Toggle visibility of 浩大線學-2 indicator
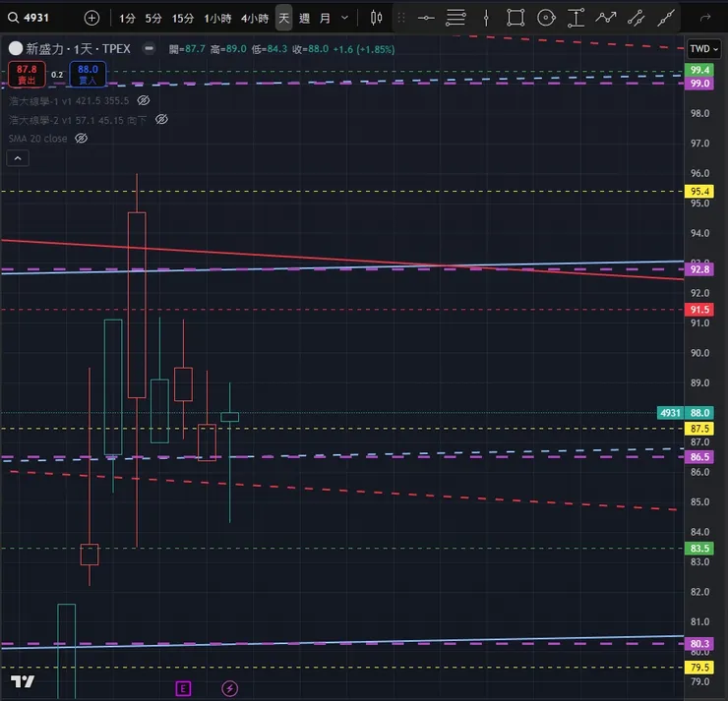 pos(161,120)
